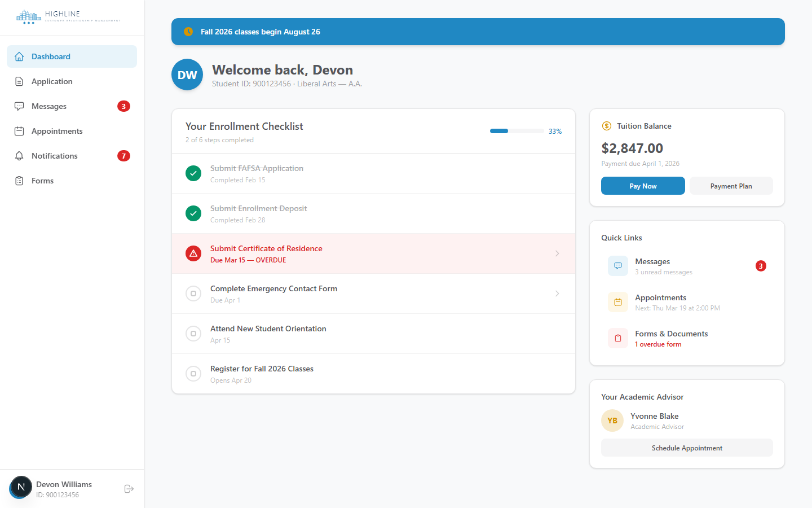812x508 pixels.
Task: Mark Attend New Student Orientation as complete
Action: pos(193,334)
